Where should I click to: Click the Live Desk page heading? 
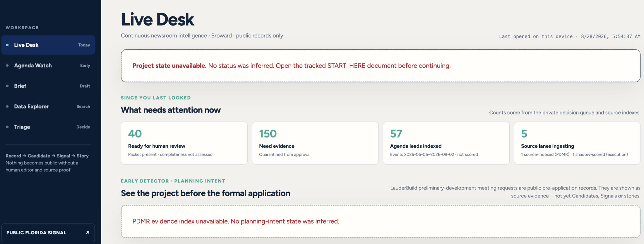pyautogui.click(x=157, y=19)
